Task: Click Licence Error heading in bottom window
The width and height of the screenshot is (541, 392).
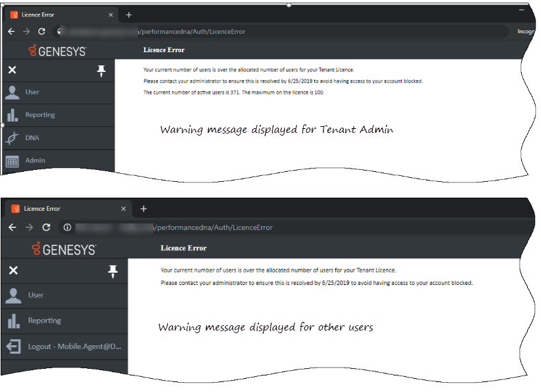Action: (184, 249)
